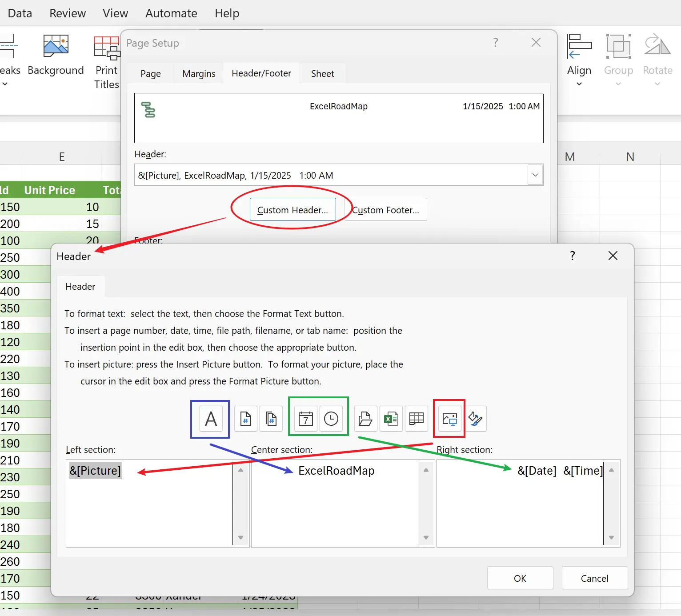The image size is (681, 616).
Task: Open the Review menu
Action: pos(67,13)
